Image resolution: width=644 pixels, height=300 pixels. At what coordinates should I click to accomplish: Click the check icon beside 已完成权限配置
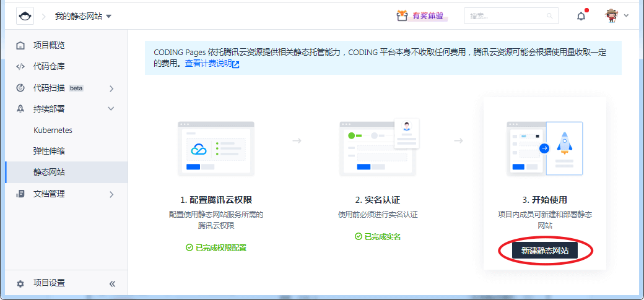pyautogui.click(x=189, y=248)
